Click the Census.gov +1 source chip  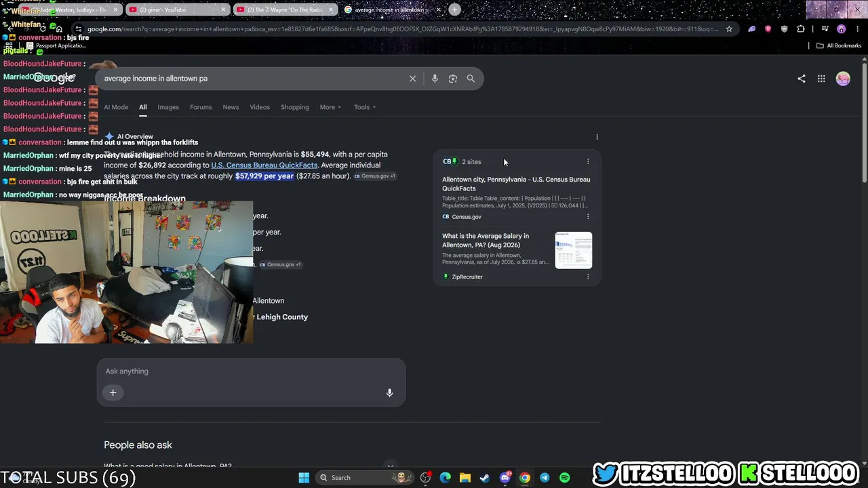click(374, 176)
